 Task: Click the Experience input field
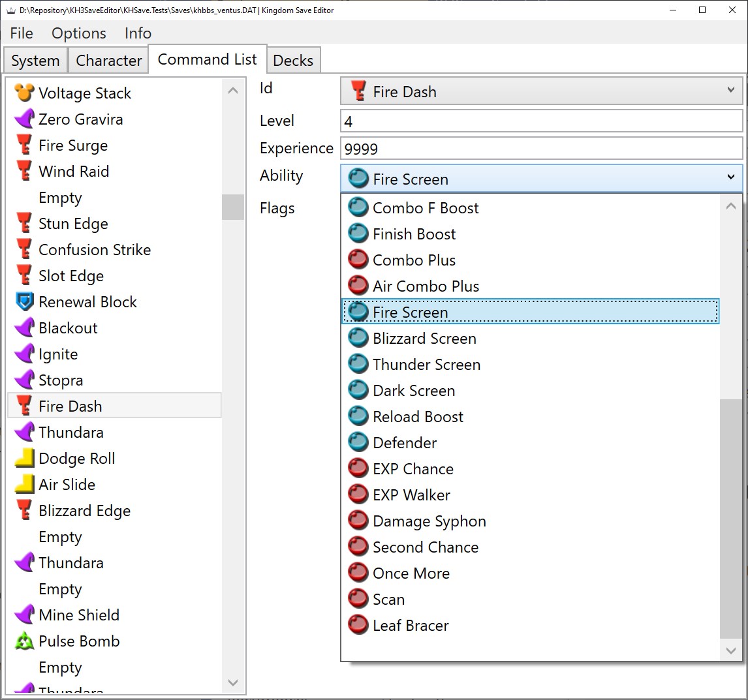tap(542, 148)
